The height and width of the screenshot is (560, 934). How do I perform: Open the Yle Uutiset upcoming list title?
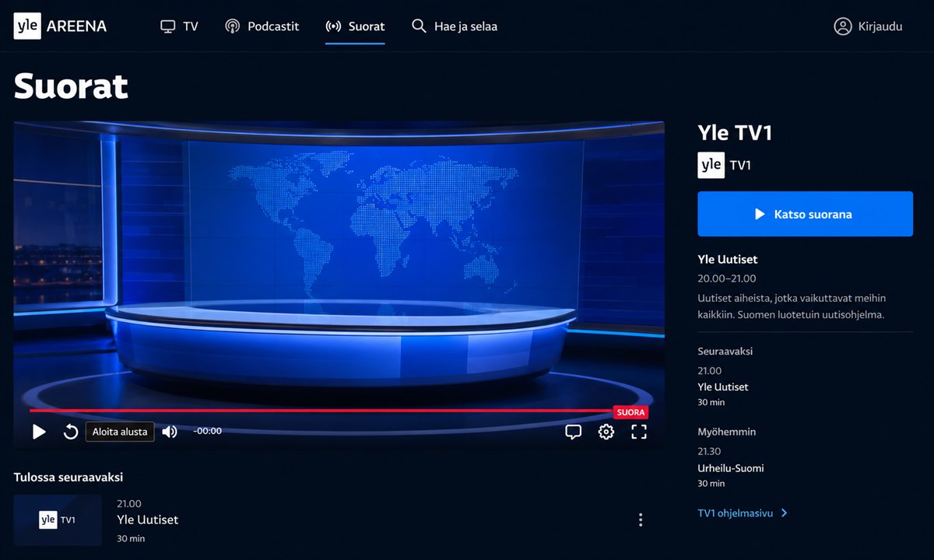pos(148,520)
